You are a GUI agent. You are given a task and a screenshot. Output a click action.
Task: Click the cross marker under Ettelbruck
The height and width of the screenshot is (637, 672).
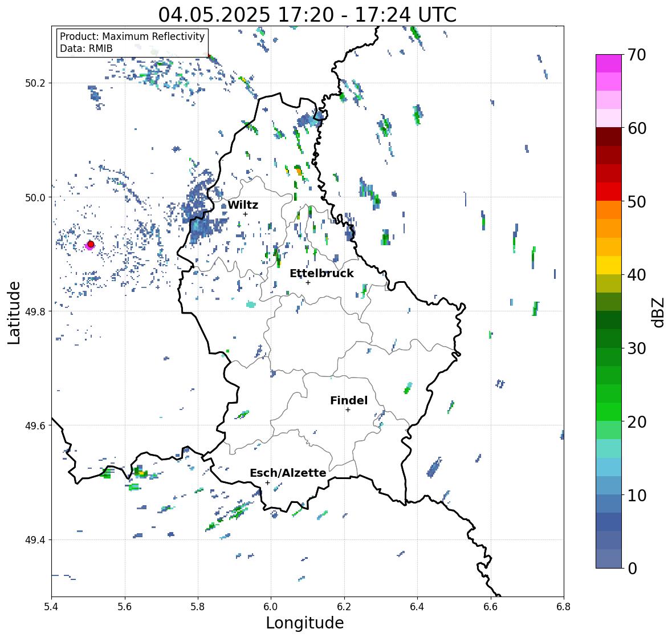[308, 282]
